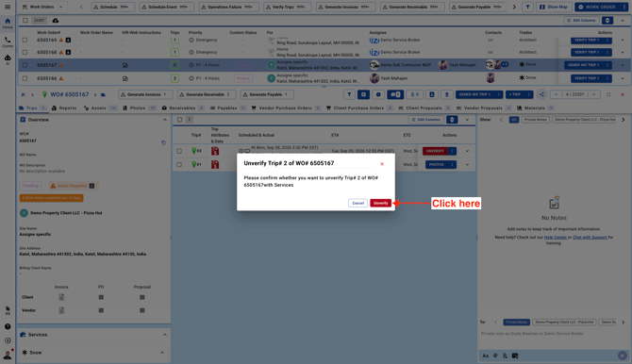Check the row checkbox for 6505167
The height and width of the screenshot is (364, 632).
click(25, 65)
